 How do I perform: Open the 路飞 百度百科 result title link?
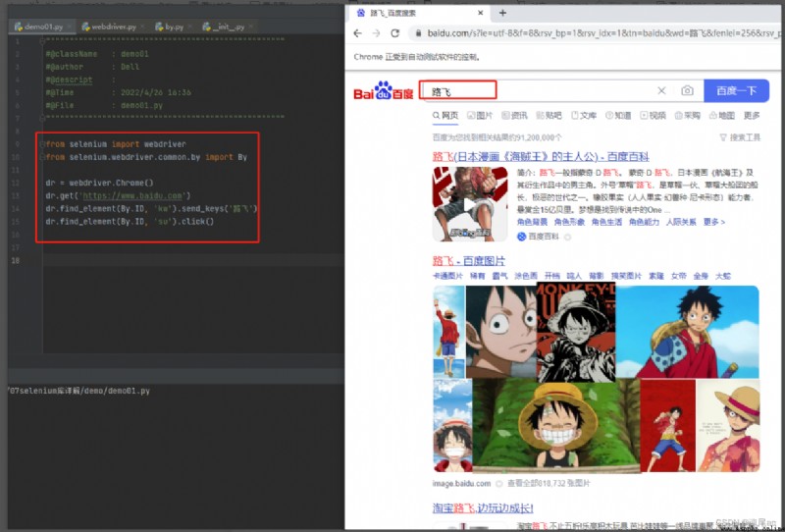[541, 157]
